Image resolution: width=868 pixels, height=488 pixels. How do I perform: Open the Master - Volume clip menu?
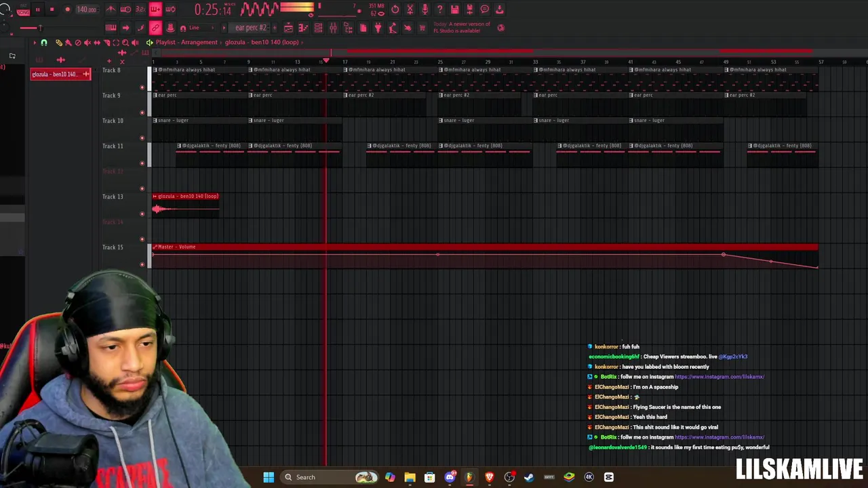click(155, 247)
